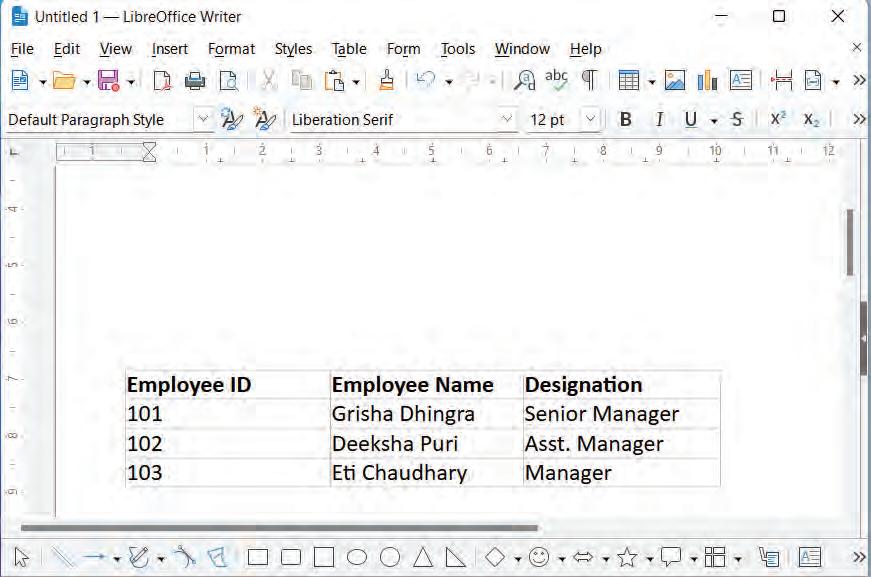871x577 pixels.
Task: Toggle Underline formatting
Action: pyautogui.click(x=690, y=119)
